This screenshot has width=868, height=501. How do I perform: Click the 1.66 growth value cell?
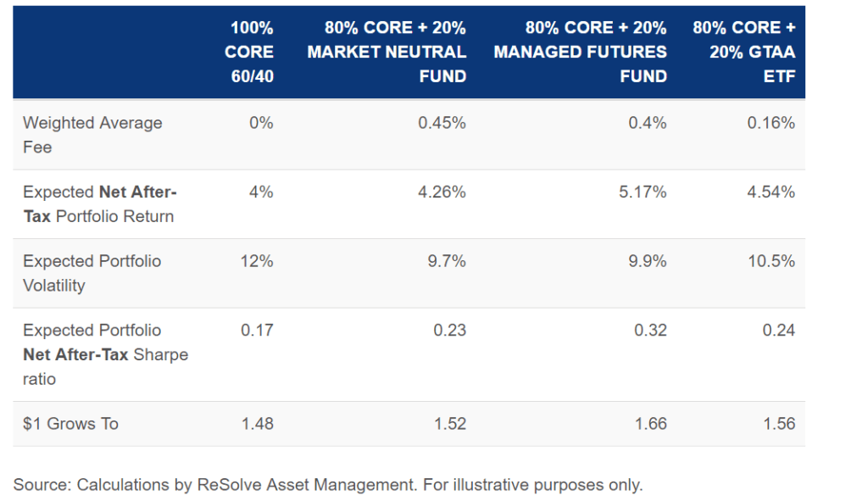click(x=650, y=423)
